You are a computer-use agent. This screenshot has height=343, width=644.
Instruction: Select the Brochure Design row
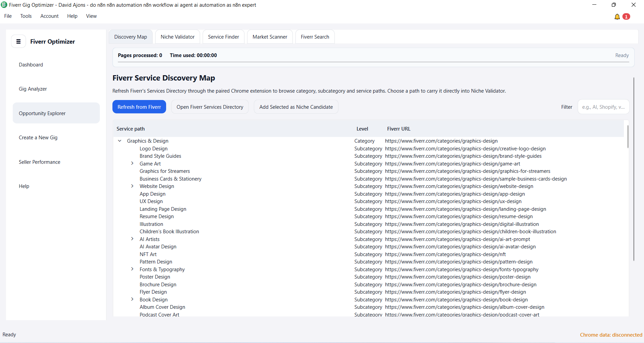368,285
